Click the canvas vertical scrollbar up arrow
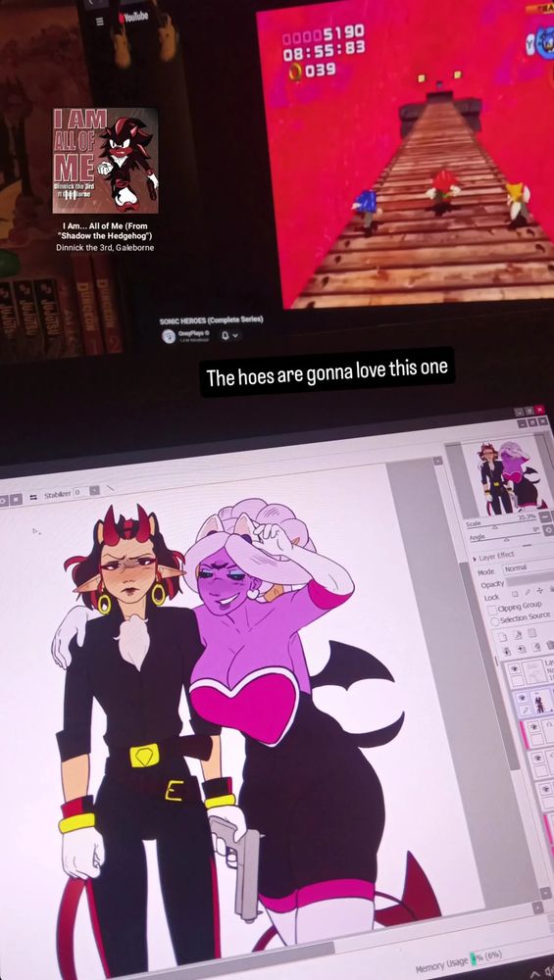The image size is (554, 980). click(437, 461)
